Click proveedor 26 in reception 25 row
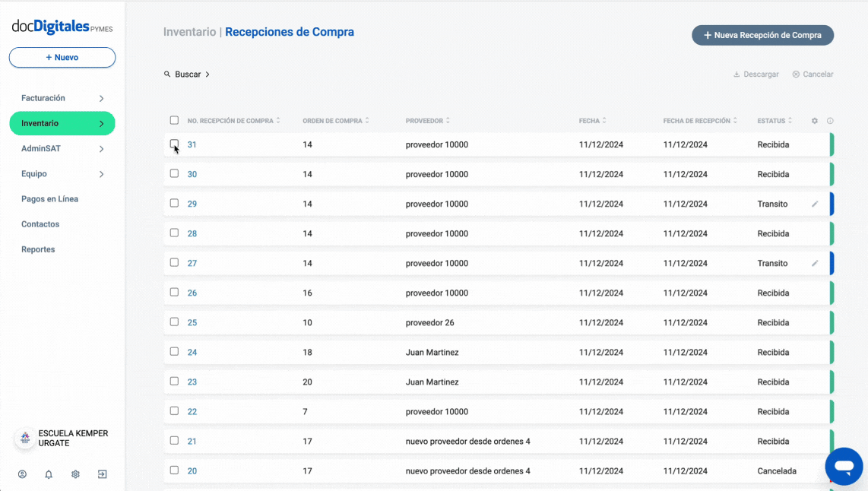The width and height of the screenshot is (868, 491). click(x=429, y=323)
